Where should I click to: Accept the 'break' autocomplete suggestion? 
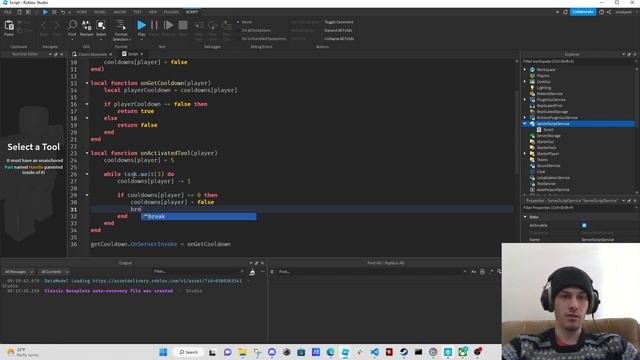(x=199, y=216)
